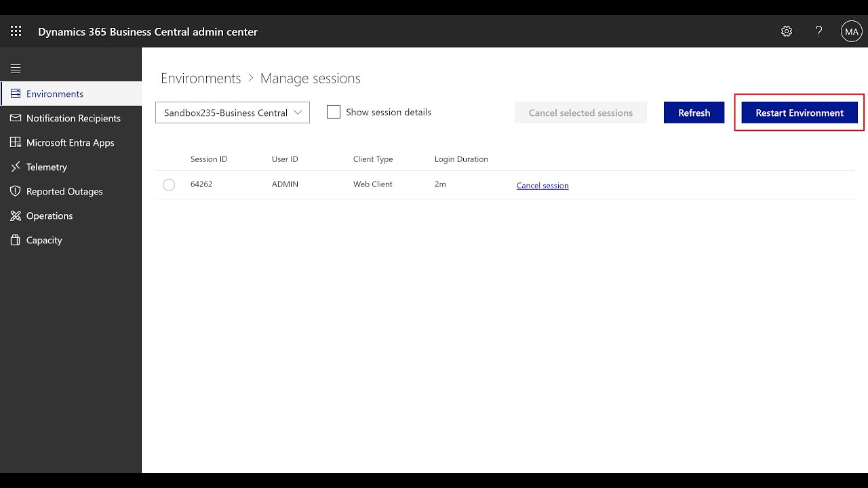Screen dimensions: 868x488
Task: Open the settings gear icon
Action: [x=787, y=31]
